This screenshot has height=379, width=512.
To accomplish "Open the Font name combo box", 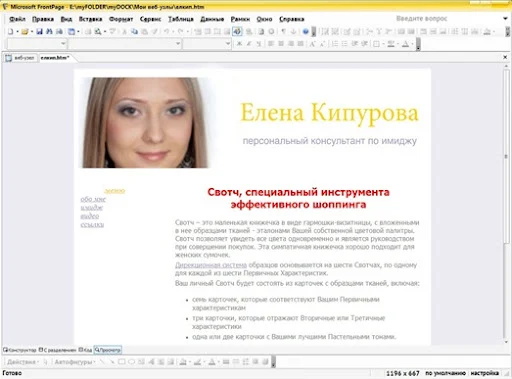I will pos(125,44).
